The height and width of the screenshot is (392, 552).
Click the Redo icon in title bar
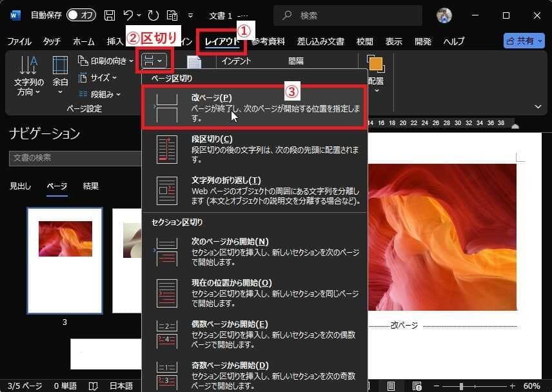click(153, 15)
